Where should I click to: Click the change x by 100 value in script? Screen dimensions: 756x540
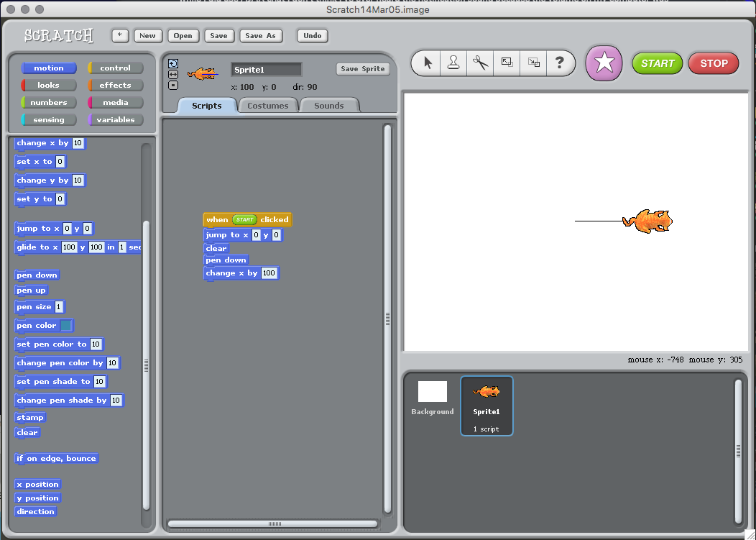point(269,273)
